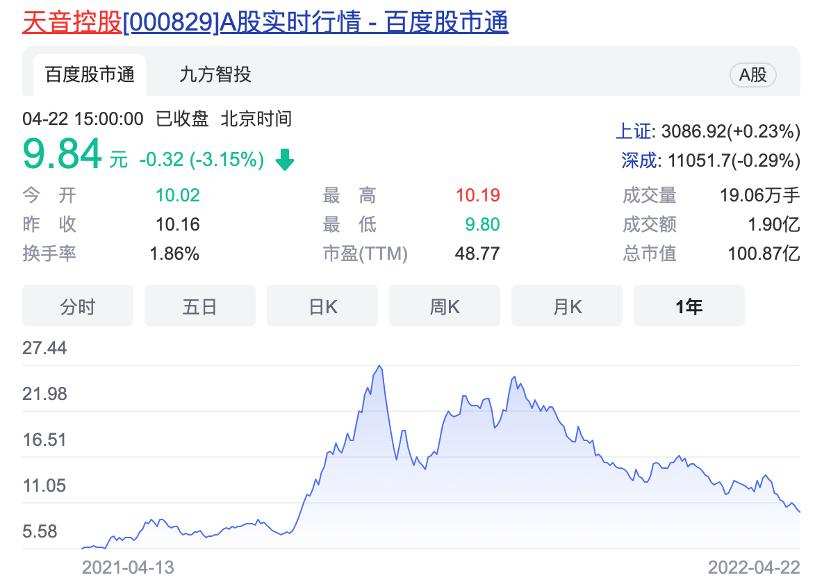This screenshot has width=832, height=582.
Task: Click the 北京时间 label
Action: 256,119
